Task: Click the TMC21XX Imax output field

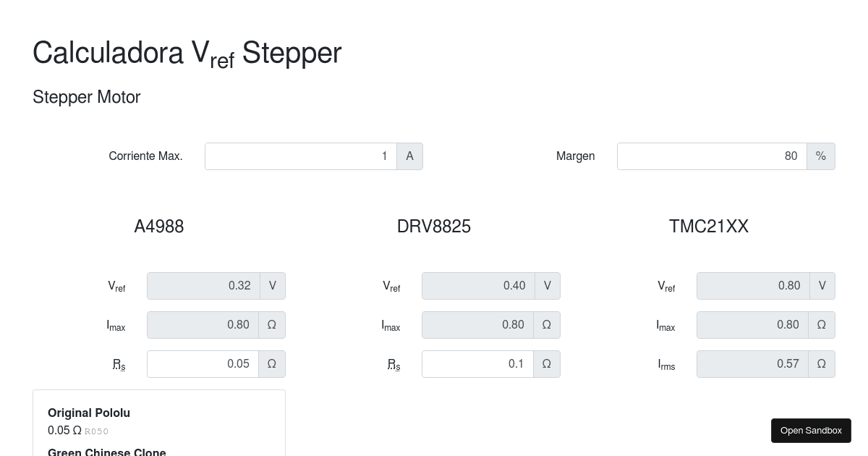Action: point(752,325)
